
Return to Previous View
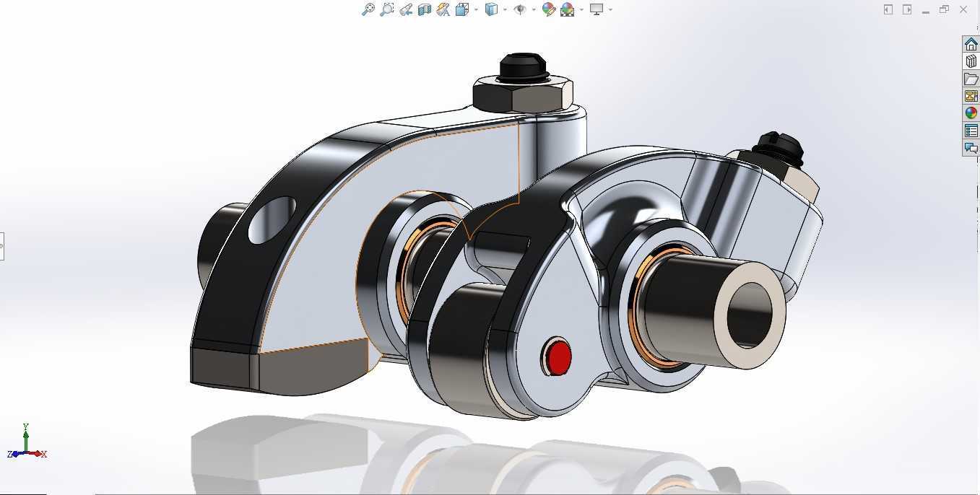(x=406, y=9)
